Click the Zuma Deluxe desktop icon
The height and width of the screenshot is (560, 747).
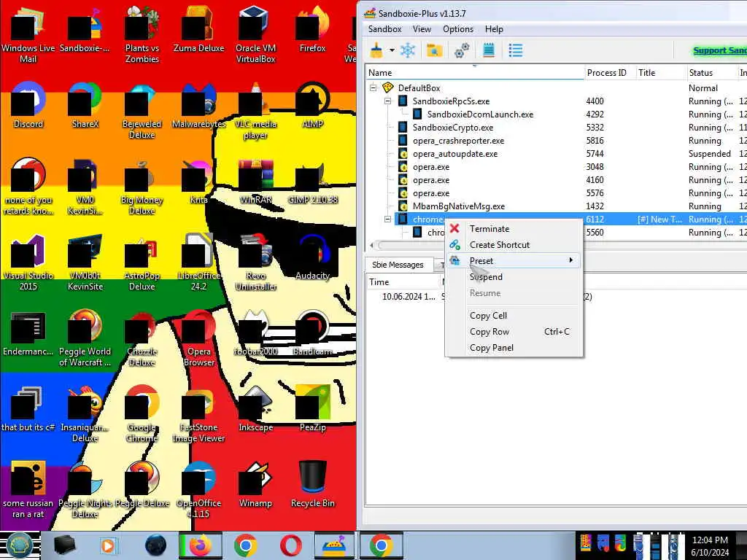pyautogui.click(x=198, y=29)
